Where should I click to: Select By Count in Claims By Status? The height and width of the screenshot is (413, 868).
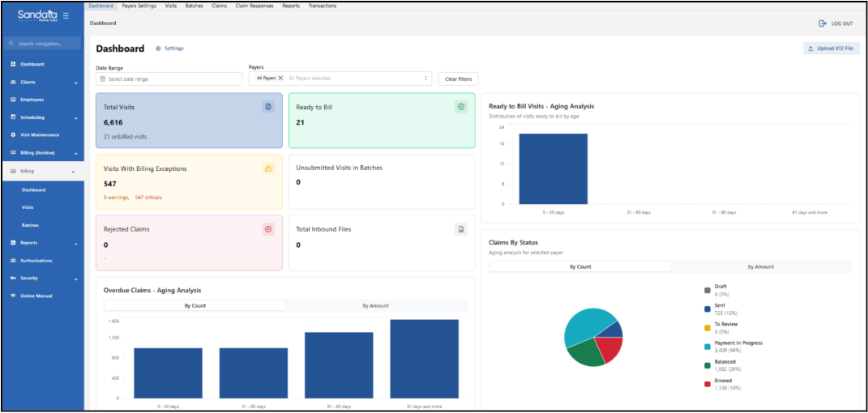tap(580, 266)
